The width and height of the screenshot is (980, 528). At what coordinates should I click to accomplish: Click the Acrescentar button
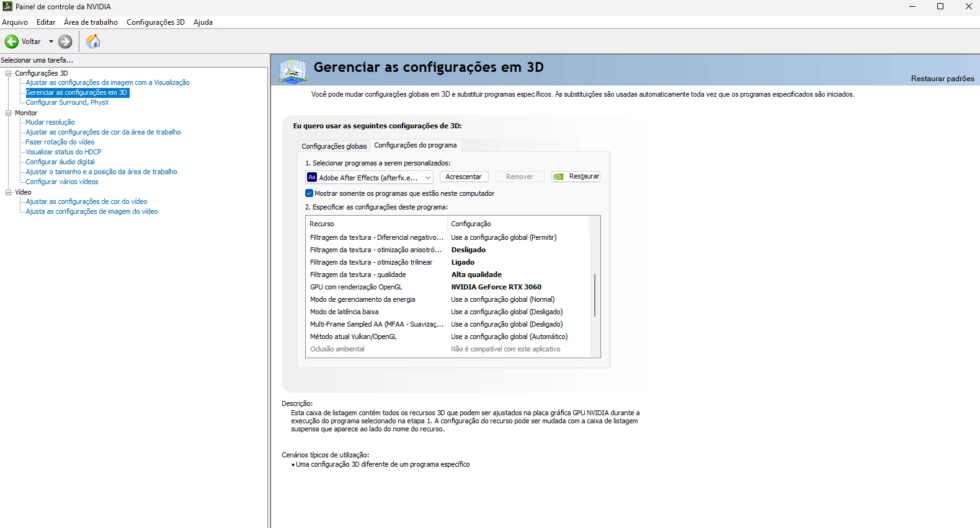tap(464, 177)
